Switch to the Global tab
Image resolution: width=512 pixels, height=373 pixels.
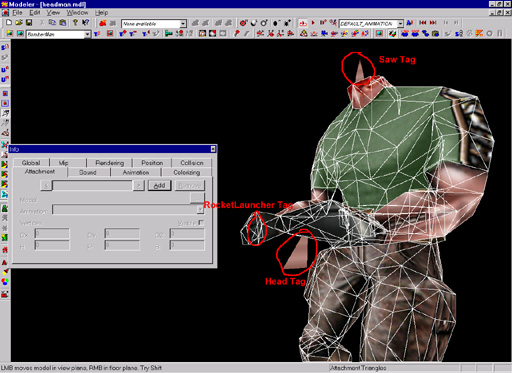coord(31,163)
